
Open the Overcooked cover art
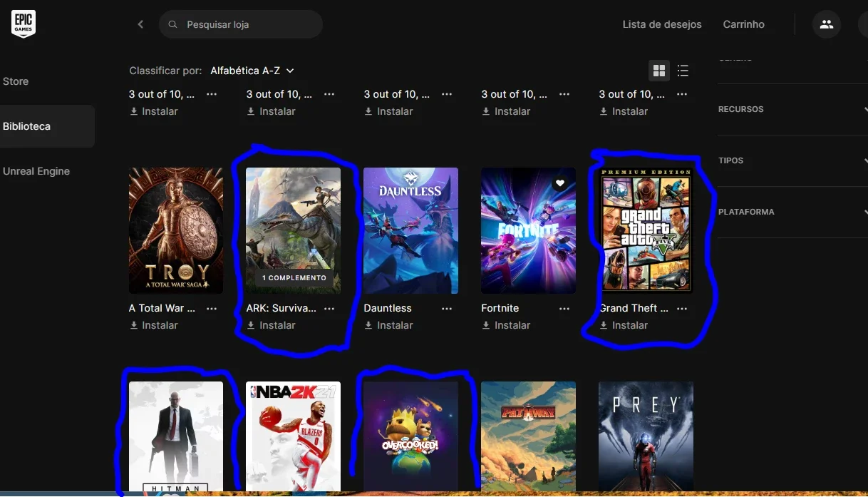[411, 436]
